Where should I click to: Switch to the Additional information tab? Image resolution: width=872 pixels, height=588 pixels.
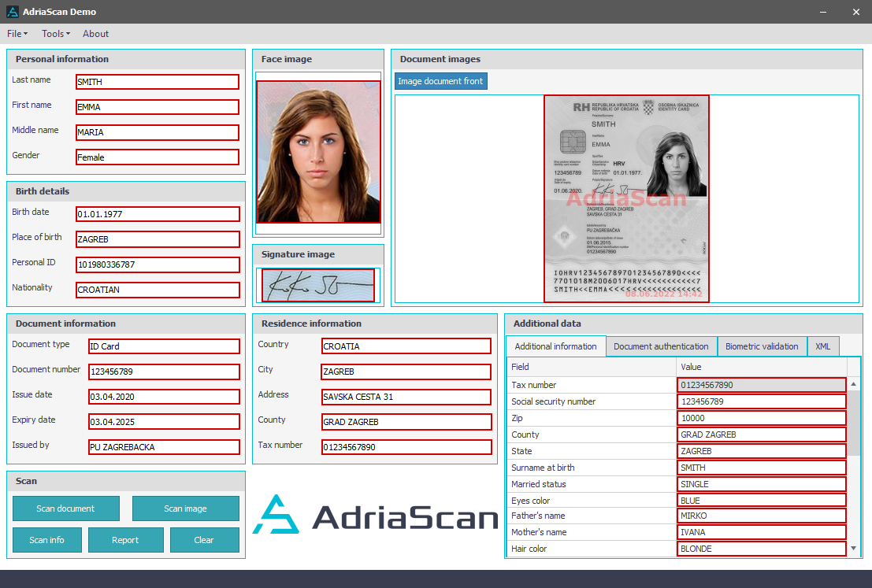(555, 346)
